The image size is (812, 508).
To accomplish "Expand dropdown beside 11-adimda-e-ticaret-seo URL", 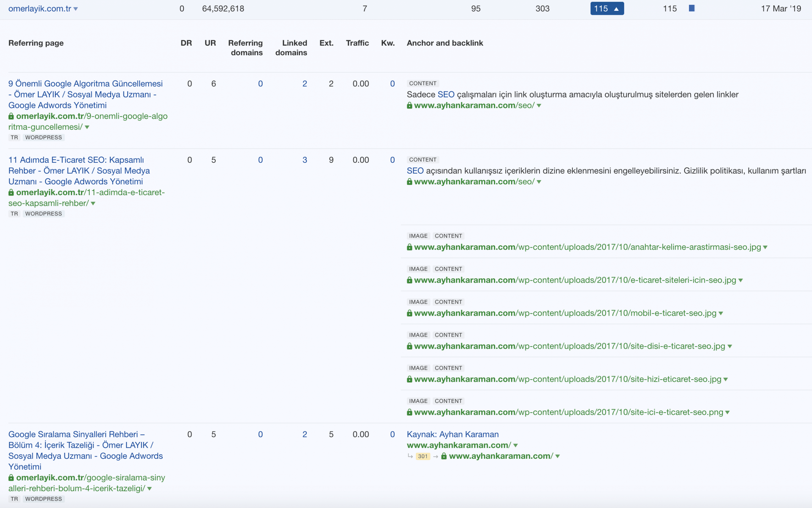I will pos(93,204).
